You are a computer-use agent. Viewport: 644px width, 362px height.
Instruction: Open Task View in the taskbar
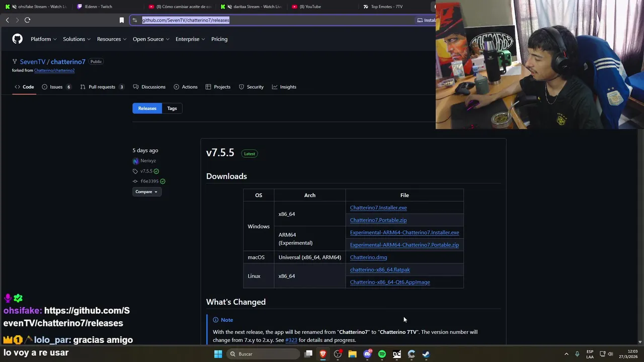308,354
